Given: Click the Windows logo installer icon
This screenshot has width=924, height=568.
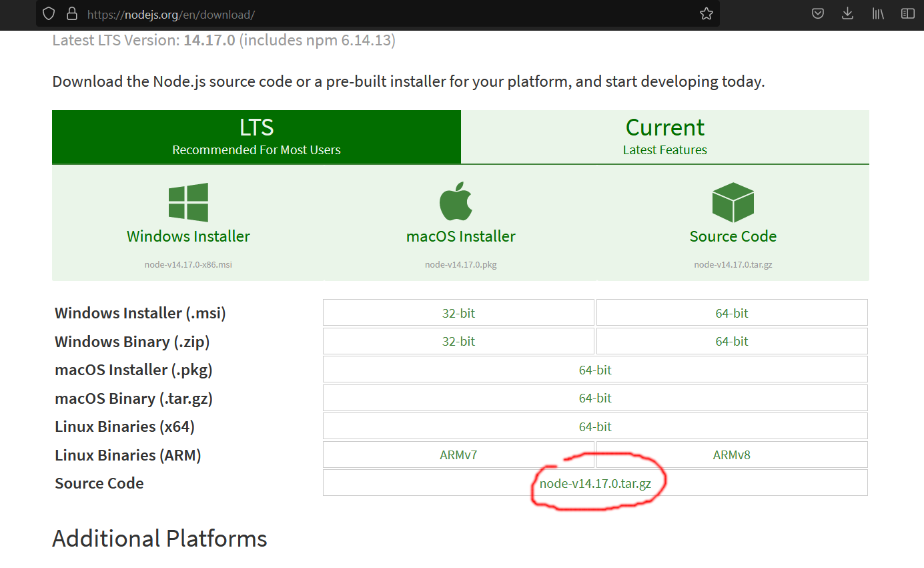Looking at the screenshot, I should click(188, 202).
